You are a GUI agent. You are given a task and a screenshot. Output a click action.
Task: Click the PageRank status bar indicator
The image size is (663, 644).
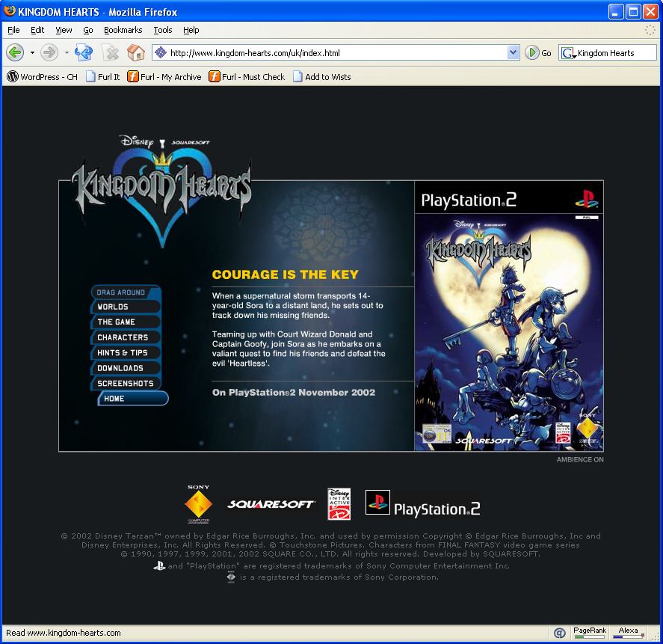point(590,633)
